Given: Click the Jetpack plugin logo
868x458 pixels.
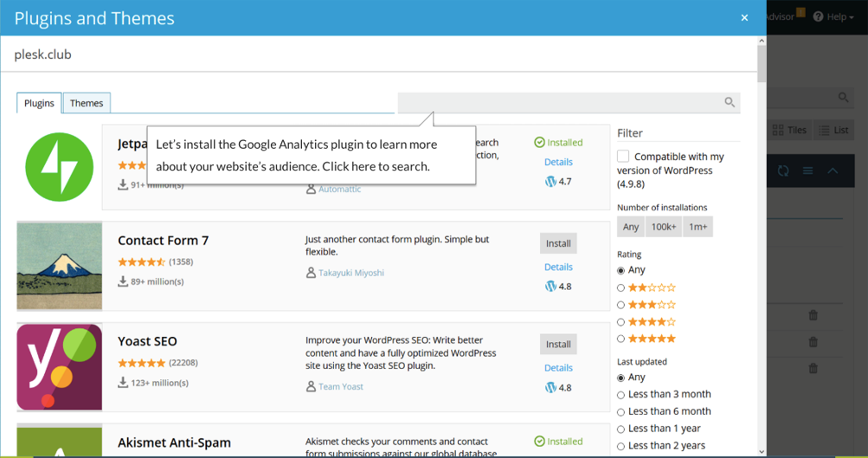Looking at the screenshot, I should click(59, 167).
